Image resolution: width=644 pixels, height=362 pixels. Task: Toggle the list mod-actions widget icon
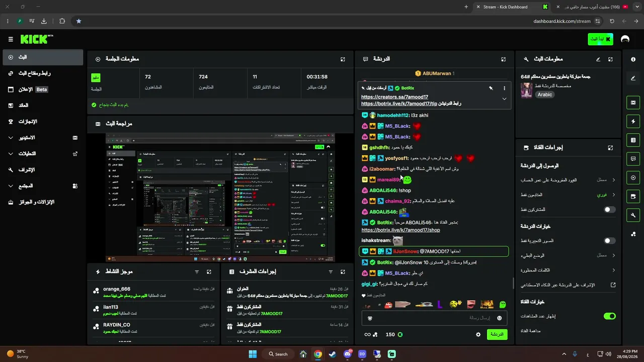(x=633, y=140)
